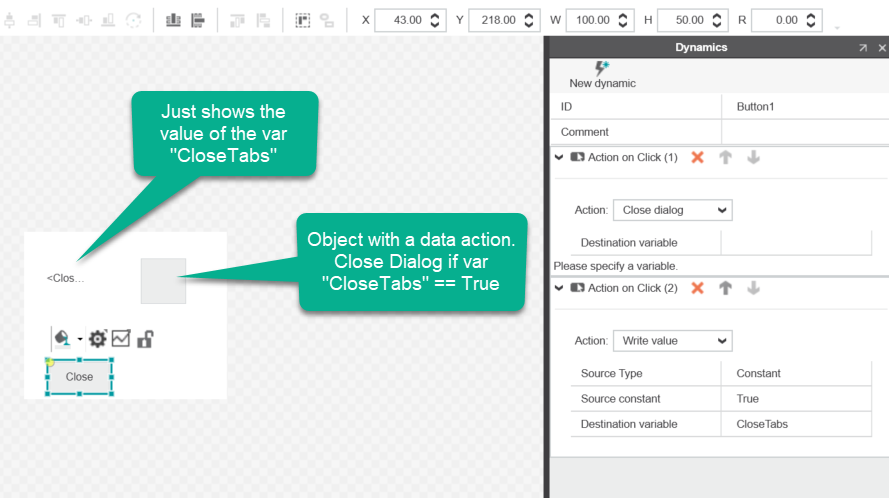
Task: Click the group selection toolbar icon
Action: tap(303, 20)
